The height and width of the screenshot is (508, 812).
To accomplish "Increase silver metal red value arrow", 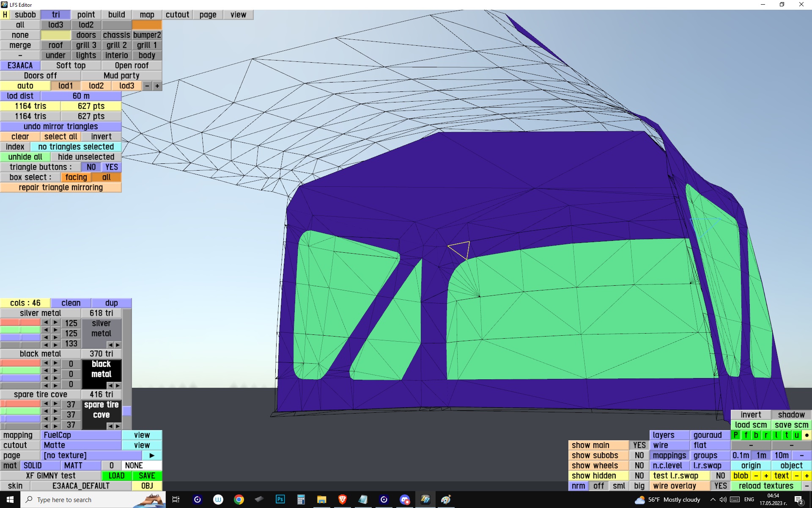I will [55, 323].
